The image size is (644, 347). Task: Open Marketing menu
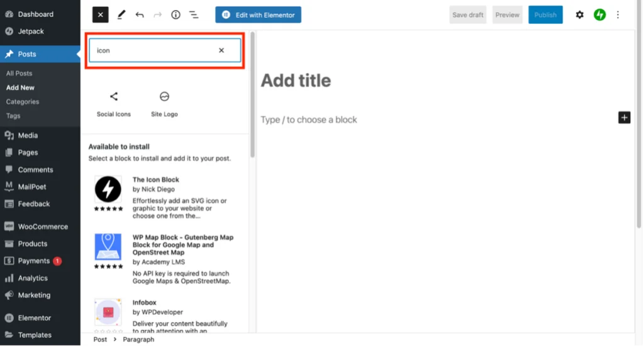point(40,295)
